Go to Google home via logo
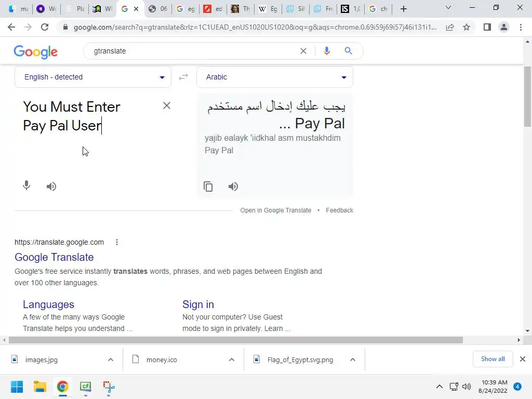The width and height of the screenshot is (532, 399). click(x=36, y=51)
